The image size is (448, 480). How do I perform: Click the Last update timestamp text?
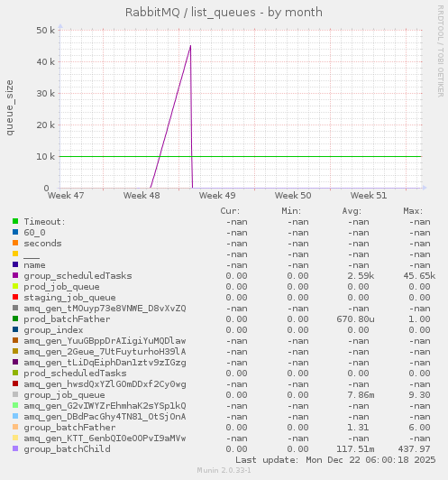(335, 460)
